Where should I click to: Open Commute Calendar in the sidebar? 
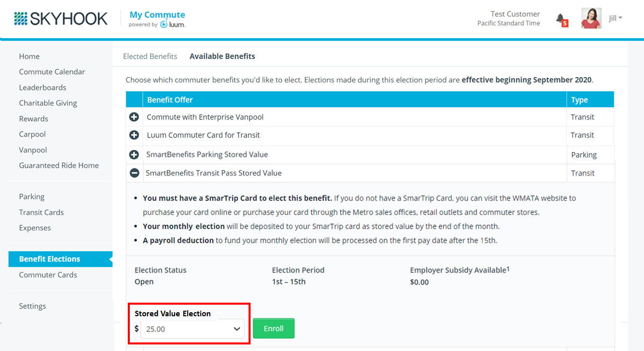pyautogui.click(x=52, y=72)
